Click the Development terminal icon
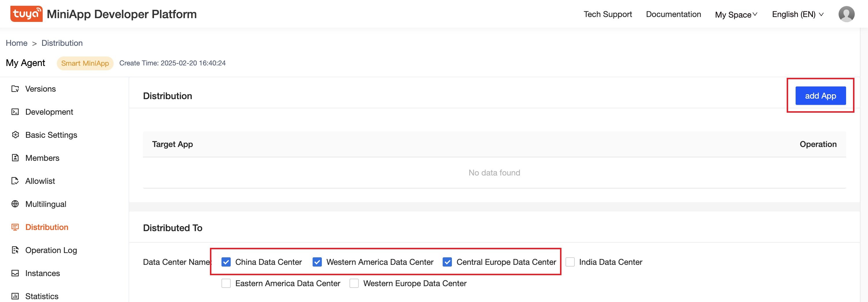The width and height of the screenshot is (868, 302). (x=15, y=112)
